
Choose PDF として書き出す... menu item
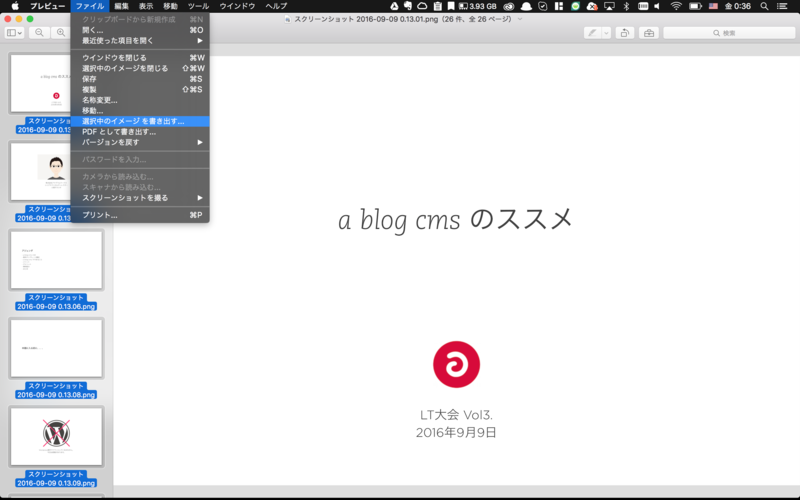[x=140, y=132]
